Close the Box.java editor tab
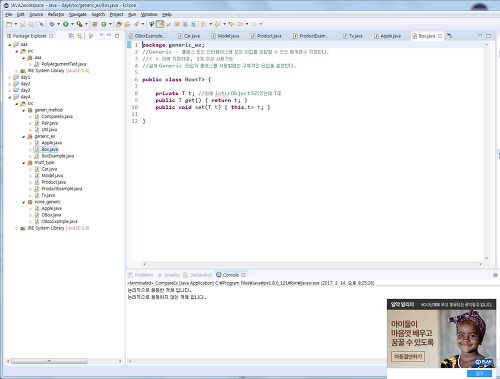Screen dimensions: 500x379 point(440,36)
